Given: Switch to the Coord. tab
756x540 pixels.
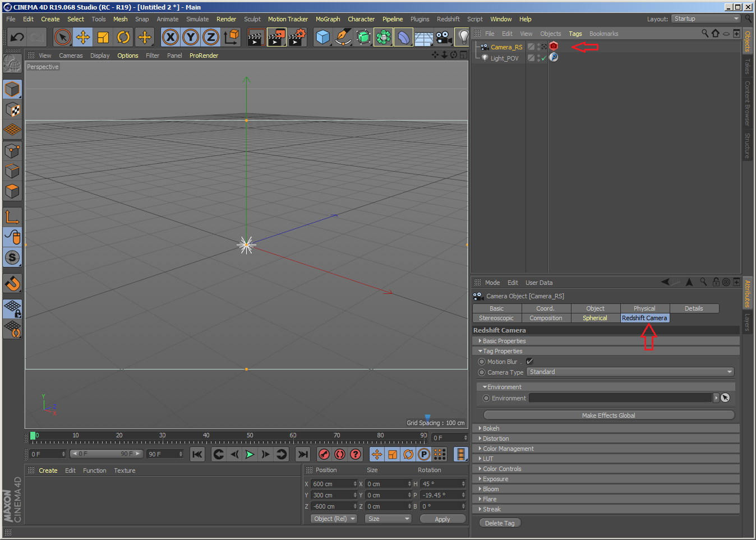Looking at the screenshot, I should (x=546, y=308).
